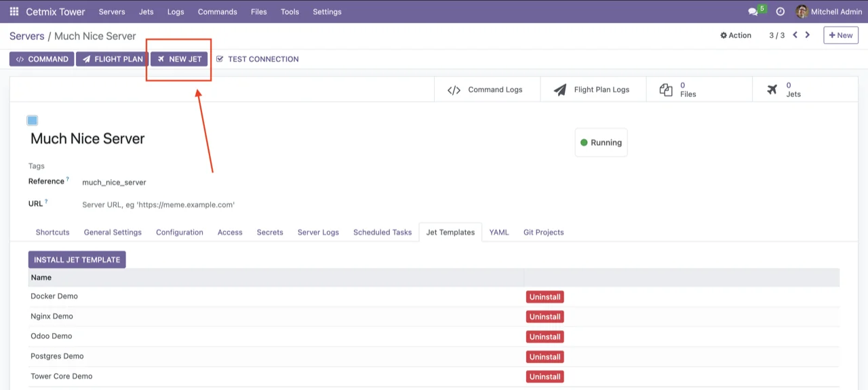Viewport: 868px width, 390px height.
Task: Switch to the General Settings tab
Action: [113, 232]
